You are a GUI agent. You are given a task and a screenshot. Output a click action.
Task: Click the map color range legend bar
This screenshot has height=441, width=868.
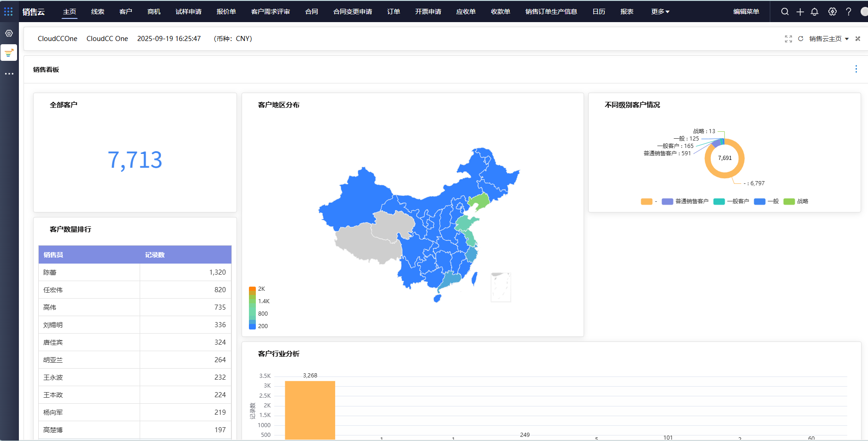[252, 308]
